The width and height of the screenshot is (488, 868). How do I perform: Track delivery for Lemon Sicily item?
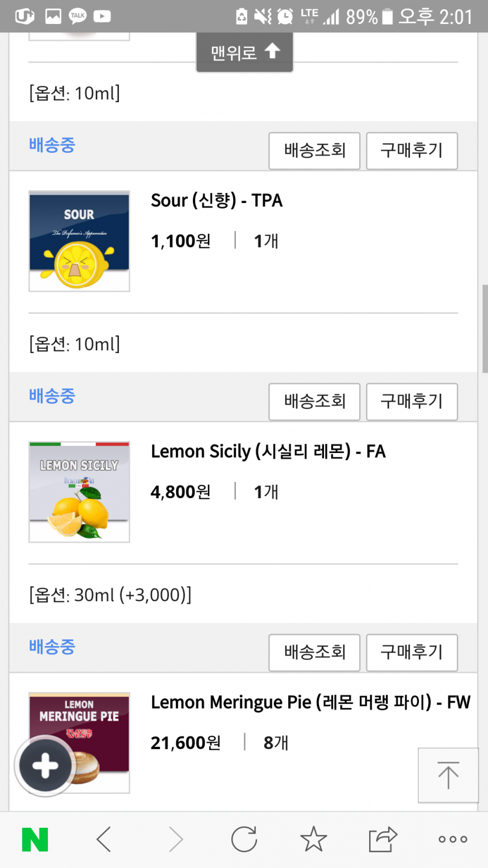315,402
